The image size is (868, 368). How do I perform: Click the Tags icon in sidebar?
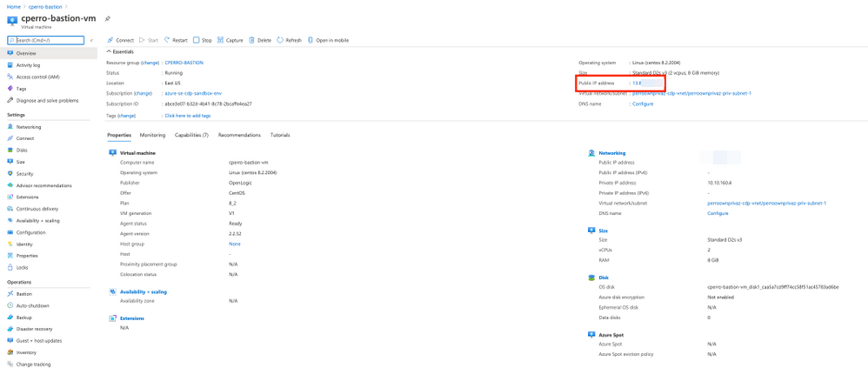pyautogui.click(x=10, y=89)
